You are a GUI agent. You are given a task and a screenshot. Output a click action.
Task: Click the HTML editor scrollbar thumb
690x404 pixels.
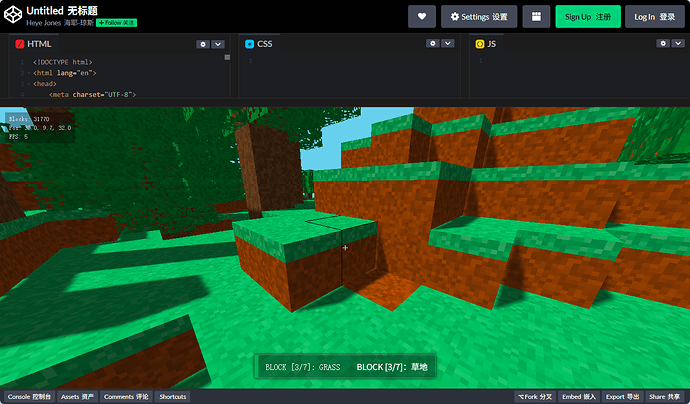[x=227, y=57]
